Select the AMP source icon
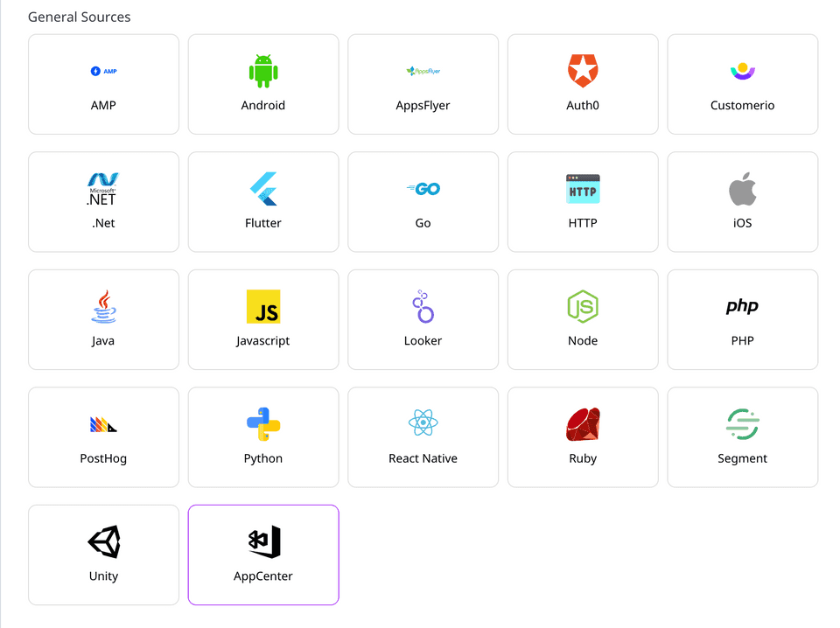Screen dimensions: 840x628 click(x=103, y=71)
